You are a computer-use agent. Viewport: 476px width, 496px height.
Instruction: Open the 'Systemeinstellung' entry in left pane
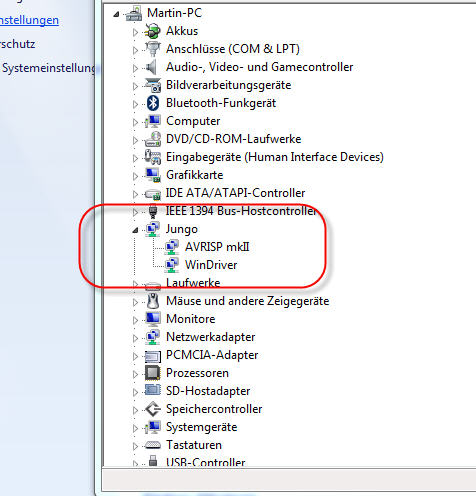(49, 68)
